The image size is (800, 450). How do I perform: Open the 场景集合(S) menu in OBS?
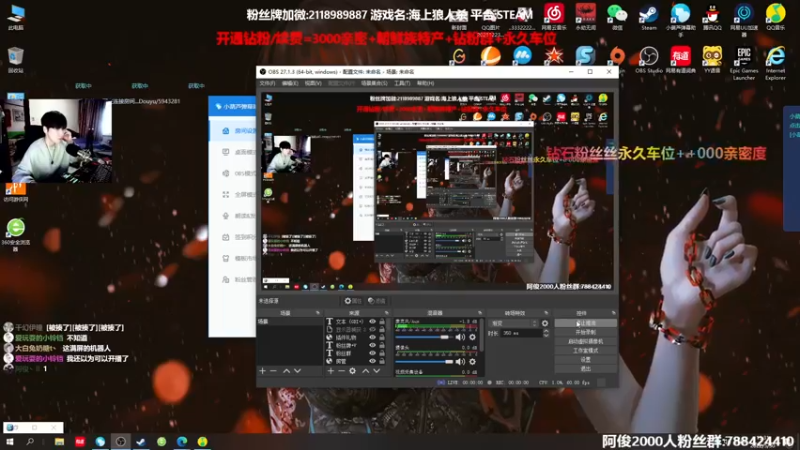coord(374,83)
